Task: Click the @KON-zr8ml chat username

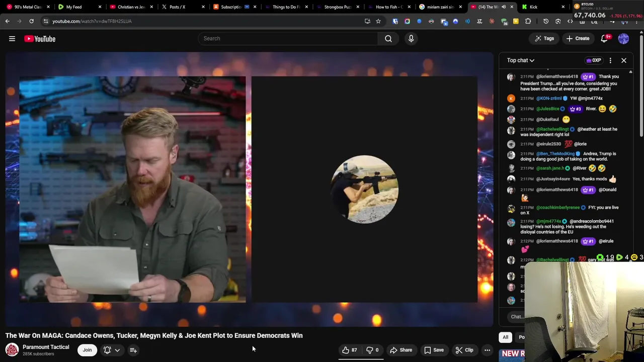Action: click(x=548, y=99)
